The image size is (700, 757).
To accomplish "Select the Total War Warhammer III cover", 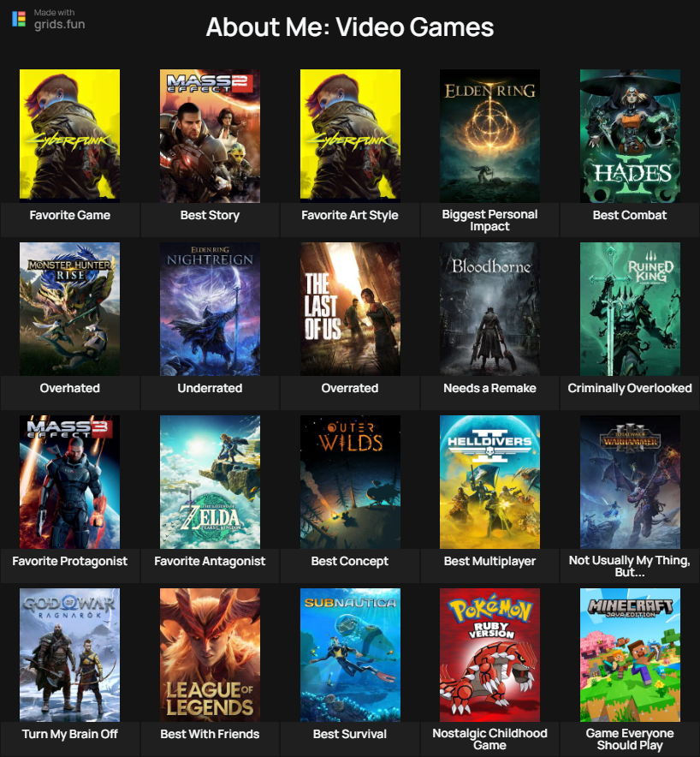I will coord(630,482).
